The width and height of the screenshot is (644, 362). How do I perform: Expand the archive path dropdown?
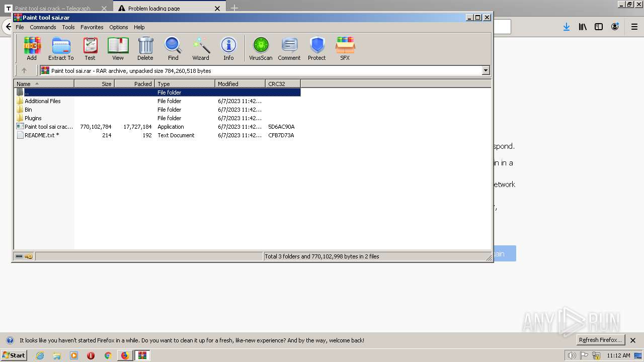[486, 70]
